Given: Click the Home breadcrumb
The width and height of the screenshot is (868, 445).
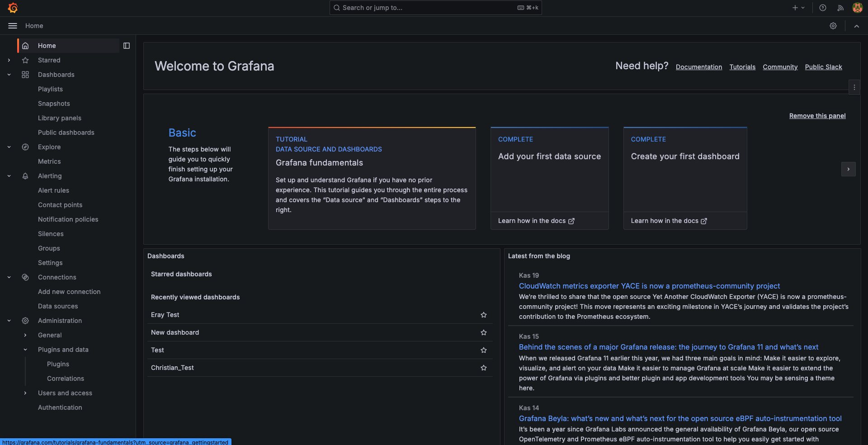Looking at the screenshot, I should coord(34,26).
